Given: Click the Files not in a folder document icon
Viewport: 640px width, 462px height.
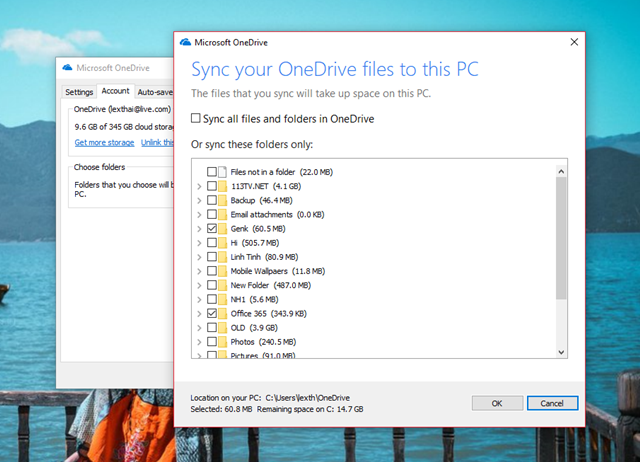Looking at the screenshot, I should pos(222,172).
